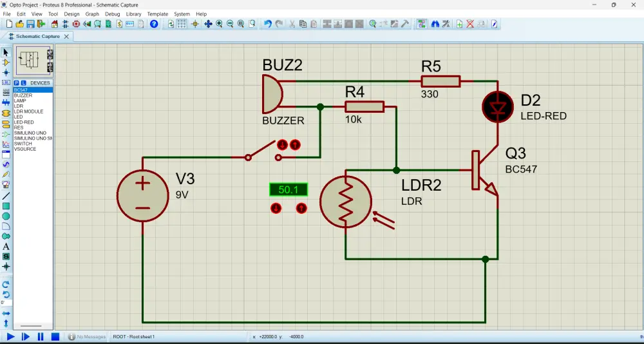644x344 pixels.
Task: Click the Rotate Anti-clockwise icon
Action: pos(6,294)
